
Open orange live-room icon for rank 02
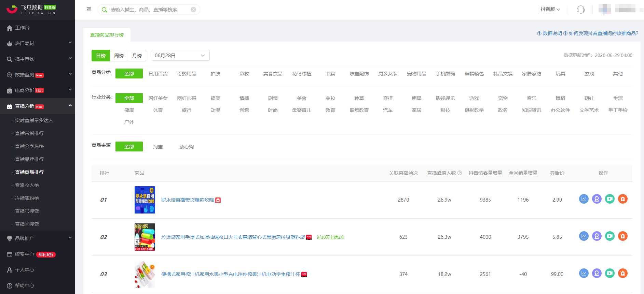pos(623,236)
